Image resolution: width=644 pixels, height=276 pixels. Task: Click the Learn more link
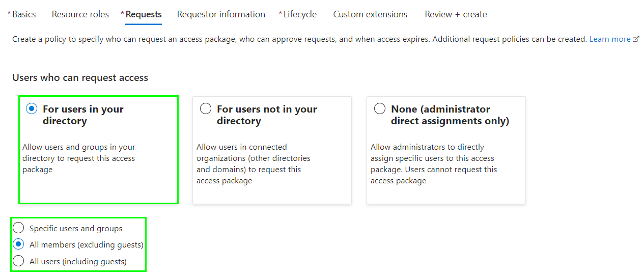pyautogui.click(x=609, y=39)
